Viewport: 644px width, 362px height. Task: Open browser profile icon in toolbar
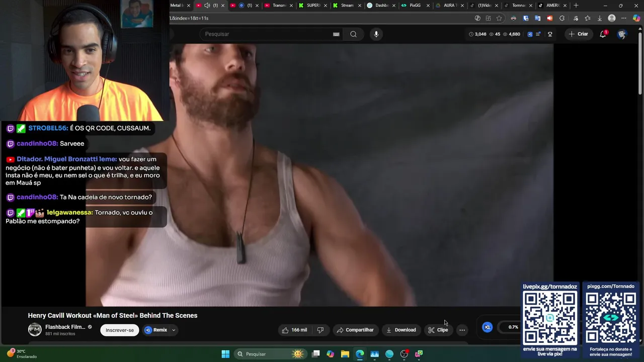612,18
